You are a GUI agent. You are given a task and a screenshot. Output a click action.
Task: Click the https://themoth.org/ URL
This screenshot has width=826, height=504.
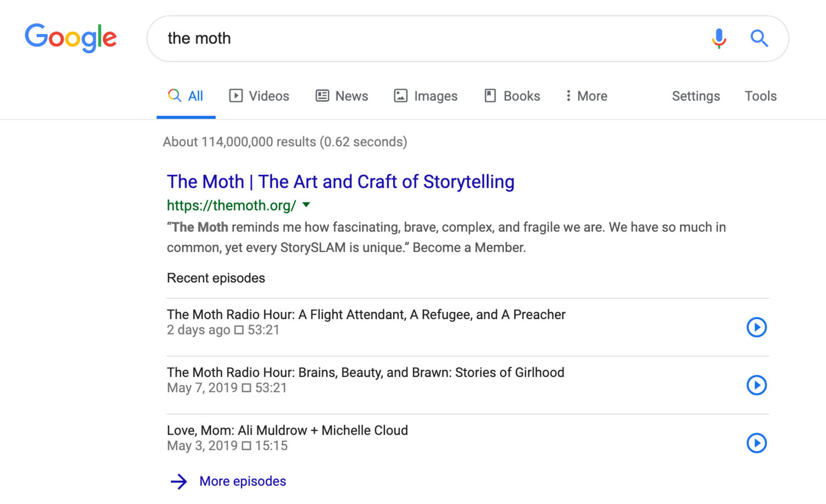pos(231,205)
